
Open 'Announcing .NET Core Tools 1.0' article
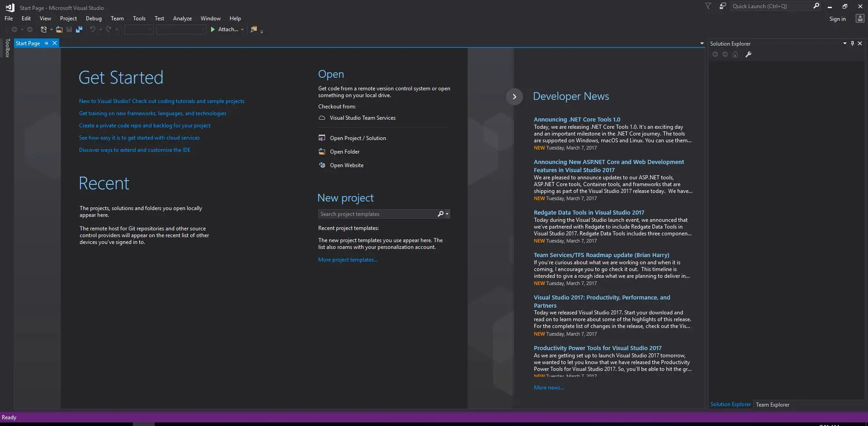tap(577, 120)
